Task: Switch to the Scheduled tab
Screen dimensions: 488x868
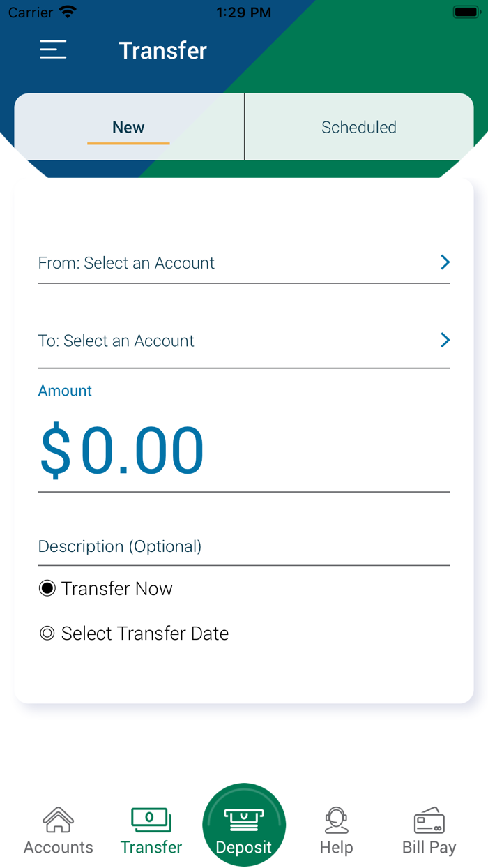Action: pos(358,127)
